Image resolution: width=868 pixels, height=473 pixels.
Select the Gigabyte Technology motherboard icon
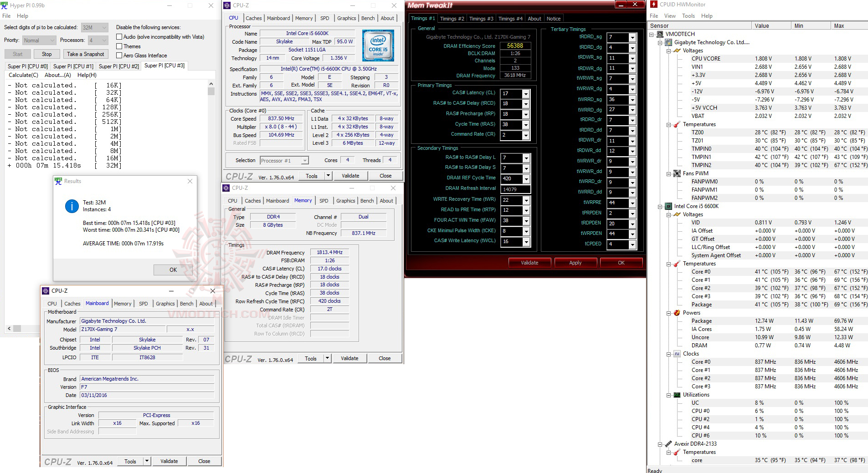(x=668, y=42)
